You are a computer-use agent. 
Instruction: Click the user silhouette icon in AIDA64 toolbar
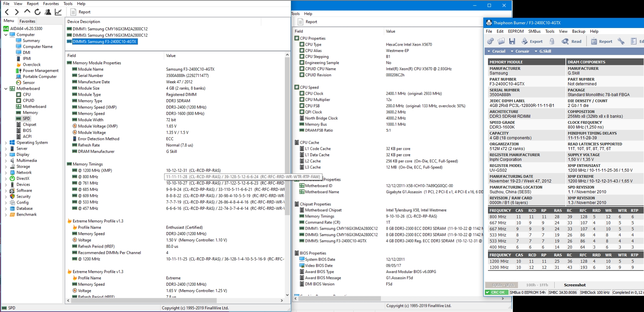click(x=48, y=12)
